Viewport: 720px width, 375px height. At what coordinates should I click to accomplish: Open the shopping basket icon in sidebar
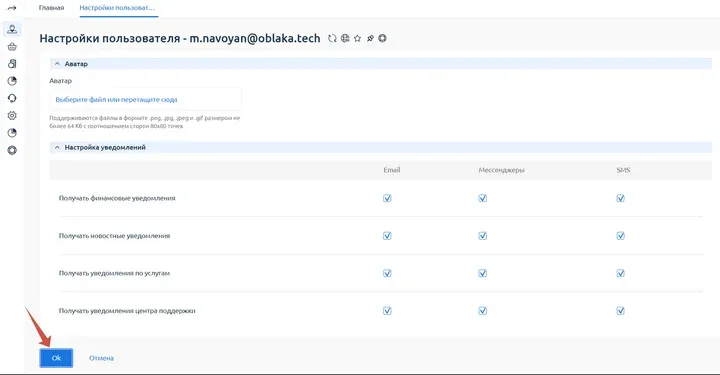pyautogui.click(x=12, y=46)
